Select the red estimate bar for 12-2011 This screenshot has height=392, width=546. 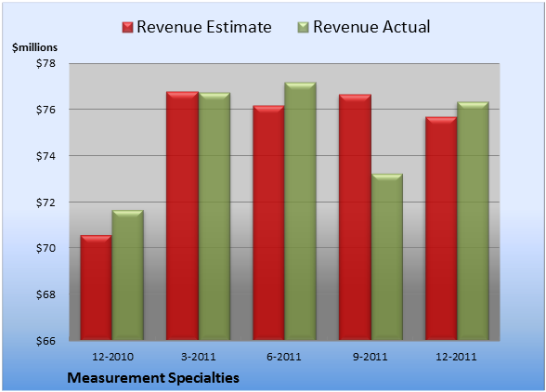tap(441, 229)
